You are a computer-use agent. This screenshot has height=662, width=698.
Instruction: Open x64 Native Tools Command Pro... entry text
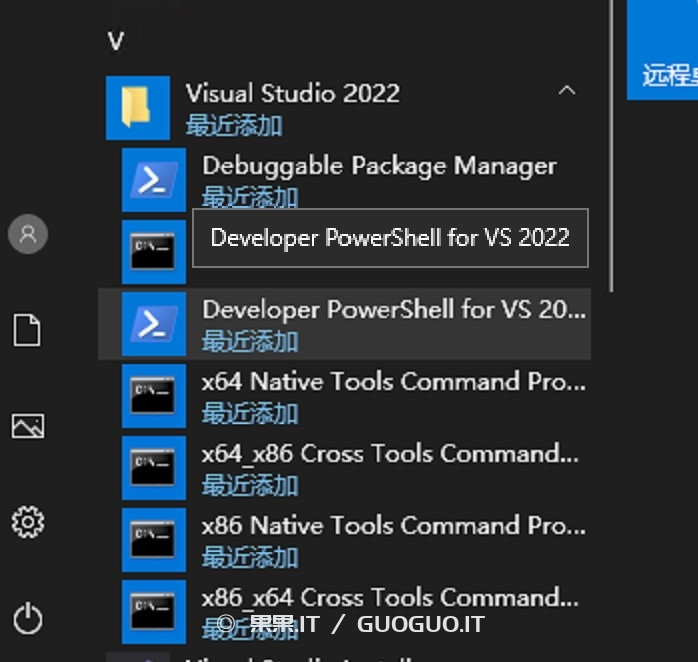click(x=394, y=382)
